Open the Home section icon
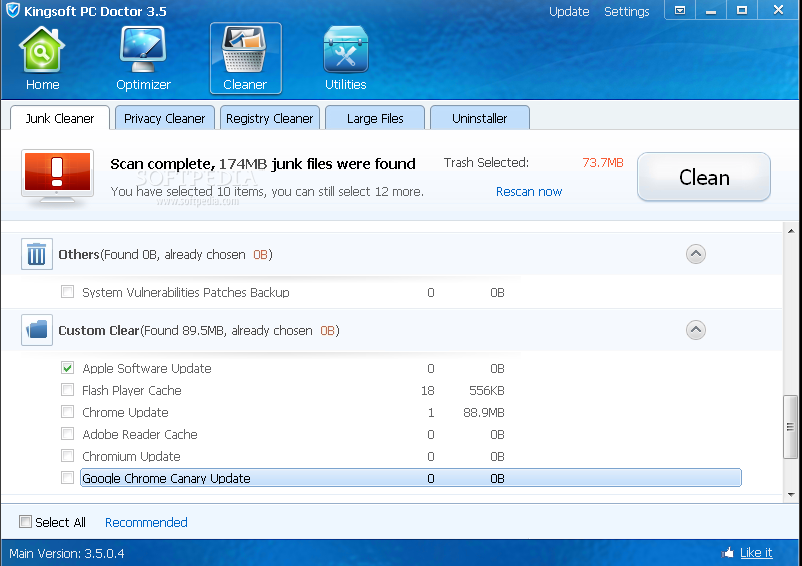The height and width of the screenshot is (566, 802). (42, 51)
